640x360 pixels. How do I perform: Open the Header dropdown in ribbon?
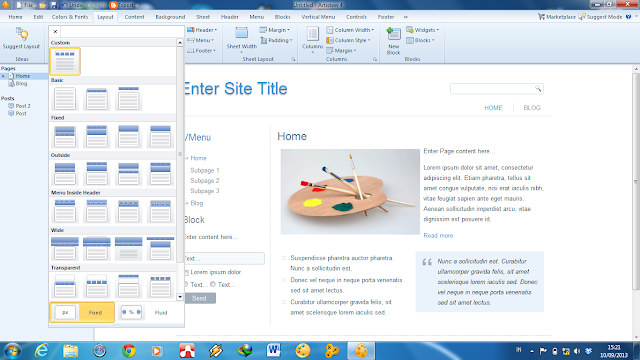tap(202, 30)
